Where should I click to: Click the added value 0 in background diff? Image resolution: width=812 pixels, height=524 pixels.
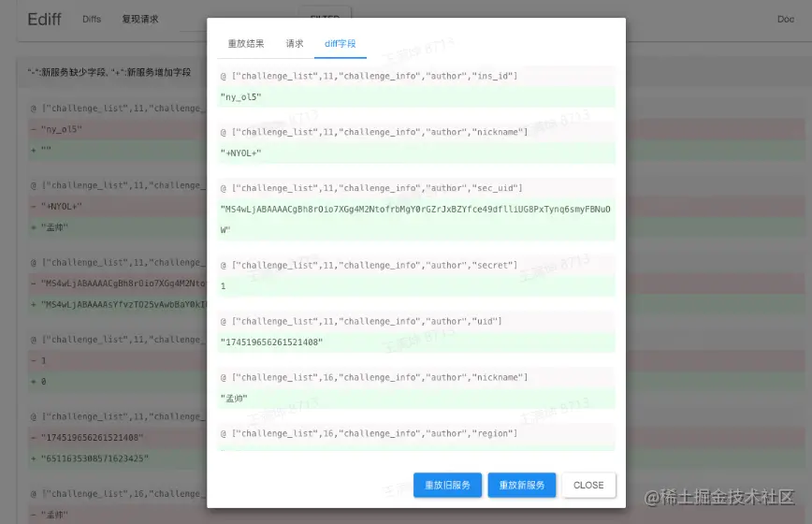click(117, 382)
